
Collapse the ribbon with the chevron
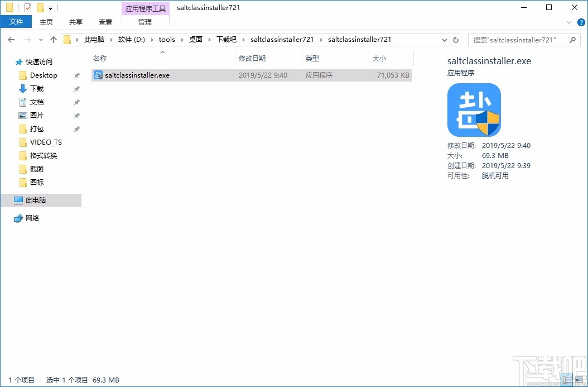point(569,22)
